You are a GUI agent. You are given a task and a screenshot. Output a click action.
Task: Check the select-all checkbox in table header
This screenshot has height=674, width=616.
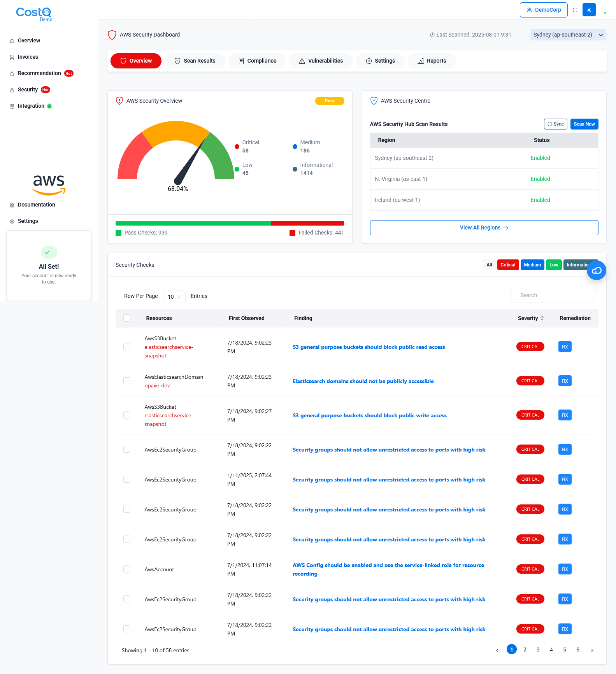point(127,318)
